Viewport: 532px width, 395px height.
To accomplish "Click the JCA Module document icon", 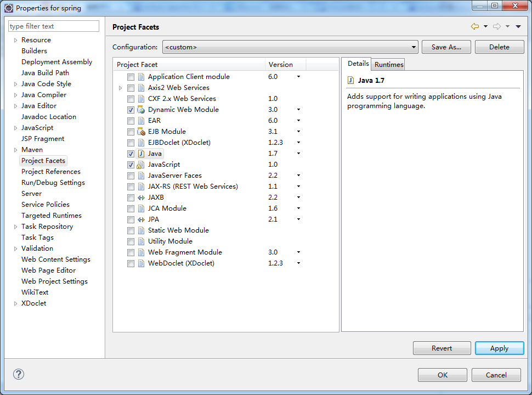I will point(141,208).
